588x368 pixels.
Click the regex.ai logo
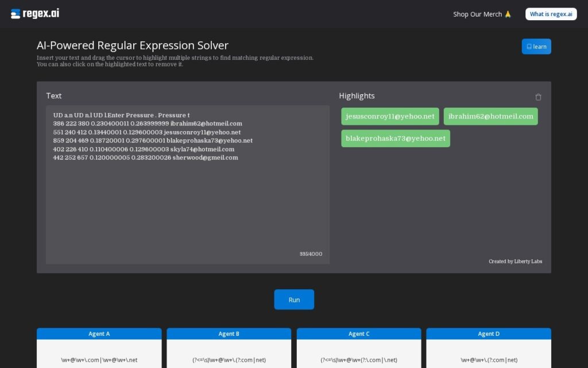(x=35, y=14)
